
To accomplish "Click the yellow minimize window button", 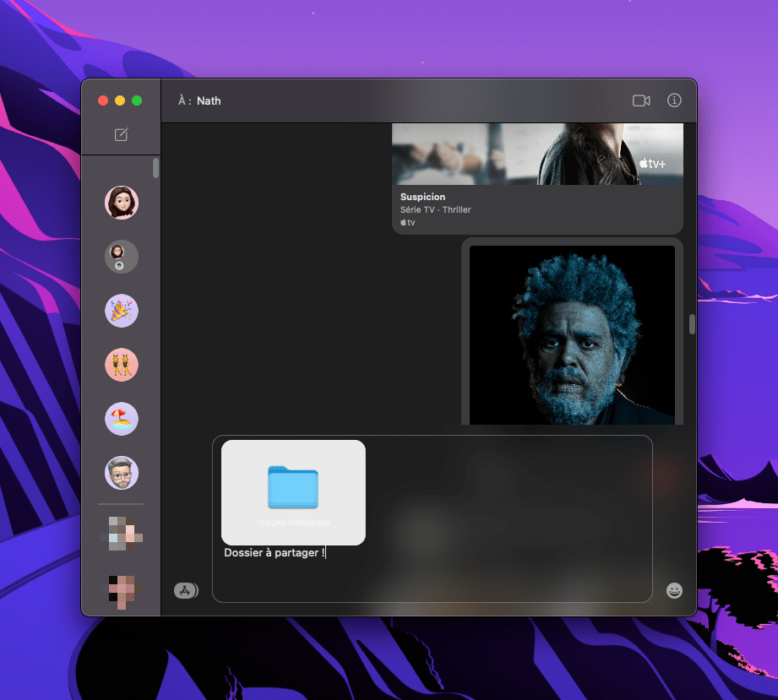I will tap(120, 100).
